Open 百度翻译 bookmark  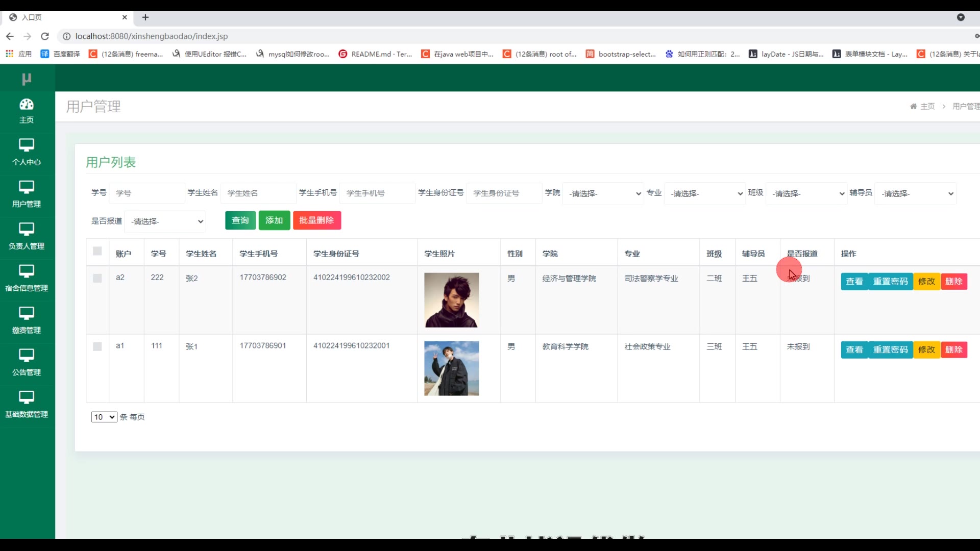[60, 54]
